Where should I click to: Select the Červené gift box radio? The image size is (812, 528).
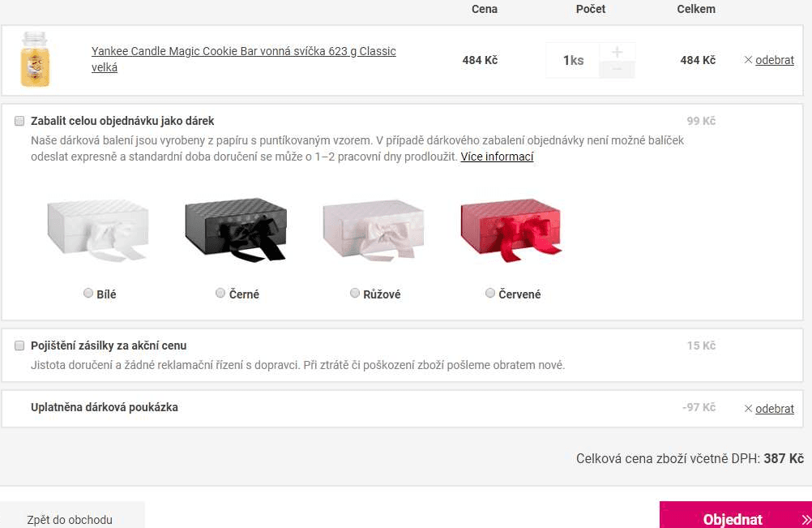point(490,294)
